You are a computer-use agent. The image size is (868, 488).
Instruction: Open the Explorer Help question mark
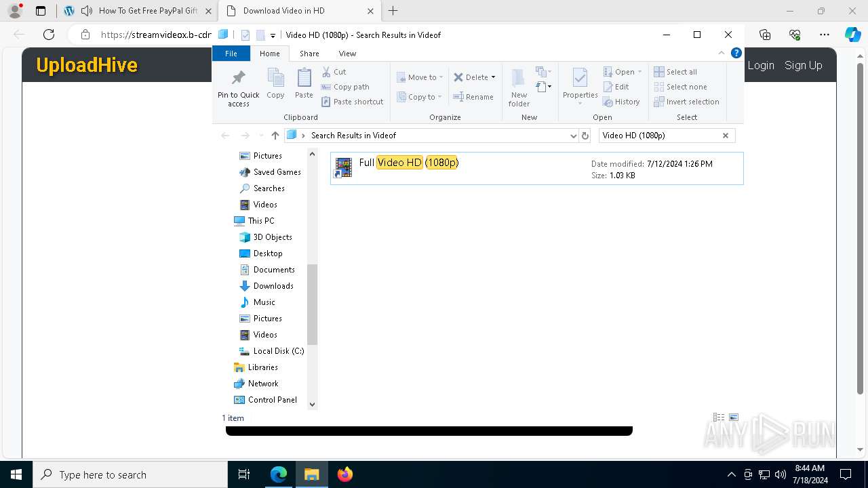pos(736,53)
